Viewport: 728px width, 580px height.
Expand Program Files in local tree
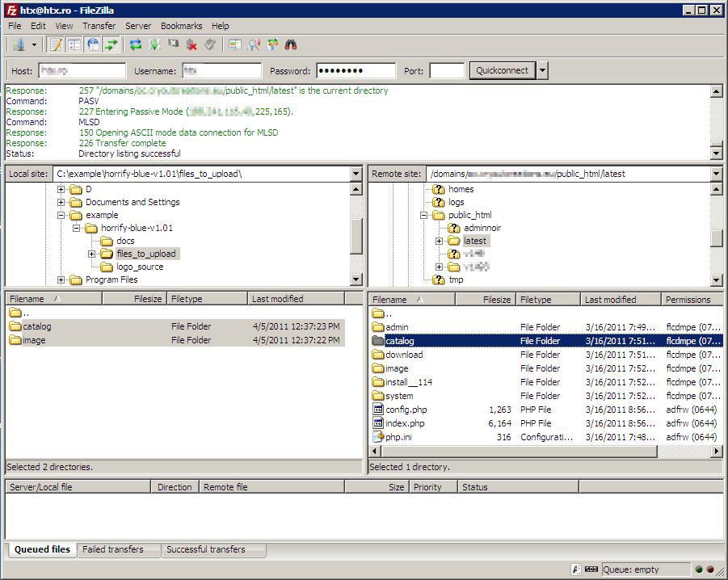click(x=61, y=279)
